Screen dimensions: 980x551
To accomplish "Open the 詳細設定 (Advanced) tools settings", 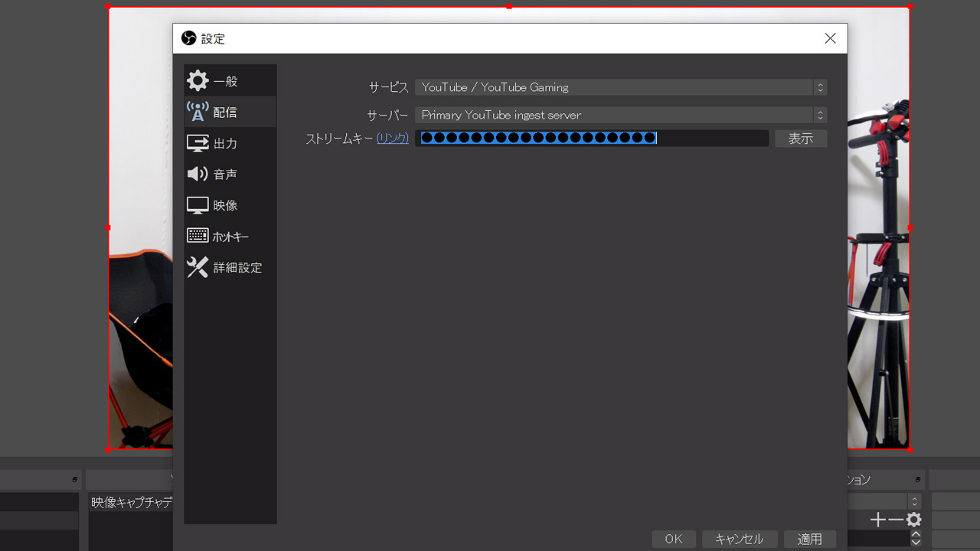I will pos(230,268).
